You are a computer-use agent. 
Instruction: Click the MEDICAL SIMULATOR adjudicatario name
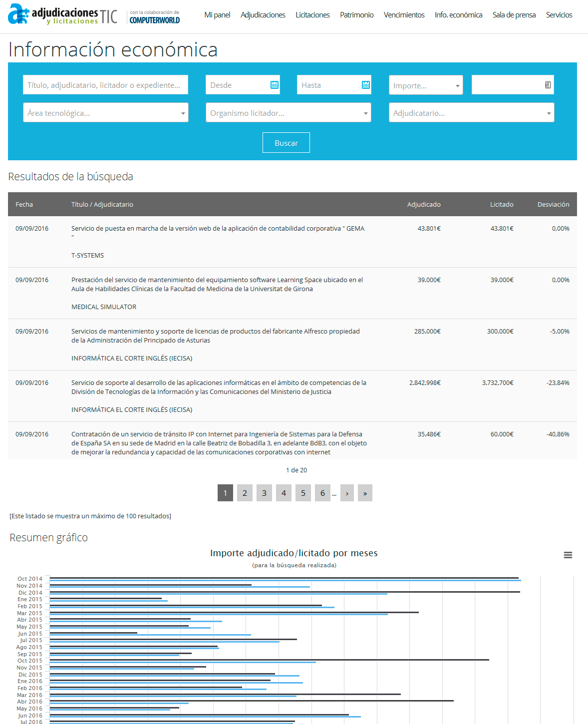point(104,307)
